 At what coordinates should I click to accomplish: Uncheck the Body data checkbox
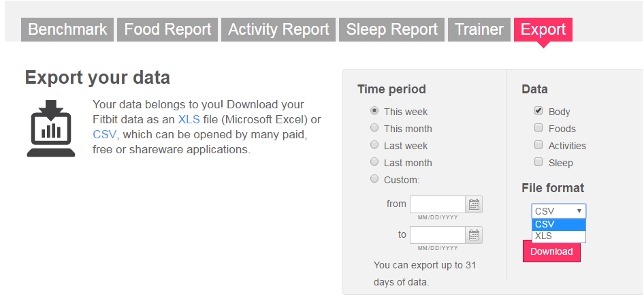(x=538, y=111)
